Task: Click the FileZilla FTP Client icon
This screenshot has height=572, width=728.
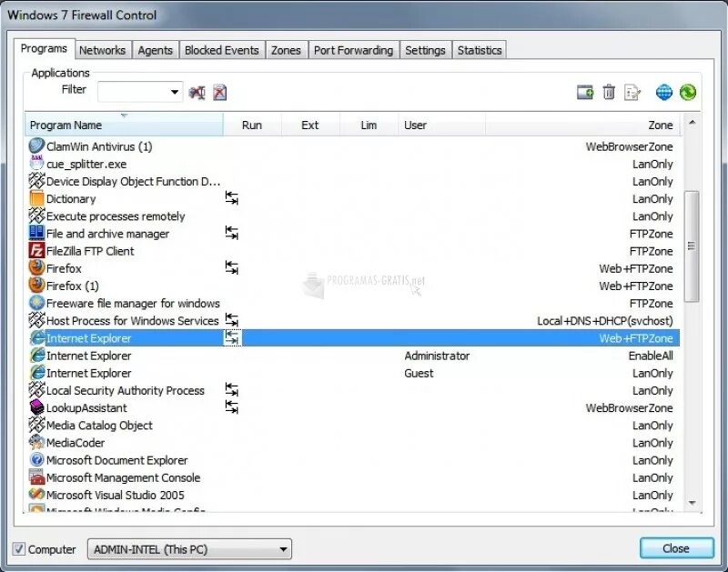Action: click(36, 251)
